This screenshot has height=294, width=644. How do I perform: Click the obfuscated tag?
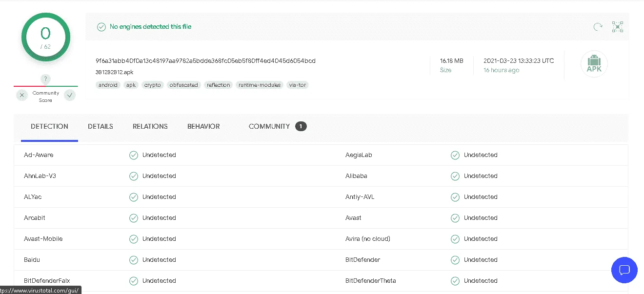click(183, 85)
